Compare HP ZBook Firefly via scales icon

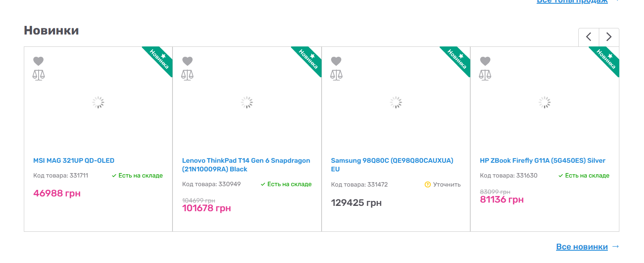485,75
